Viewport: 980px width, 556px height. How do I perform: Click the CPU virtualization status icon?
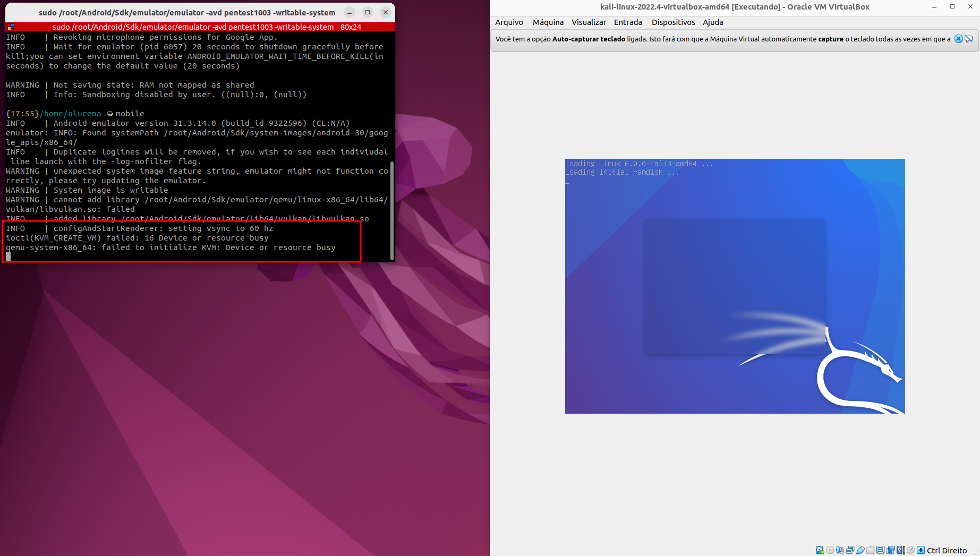[901, 550]
